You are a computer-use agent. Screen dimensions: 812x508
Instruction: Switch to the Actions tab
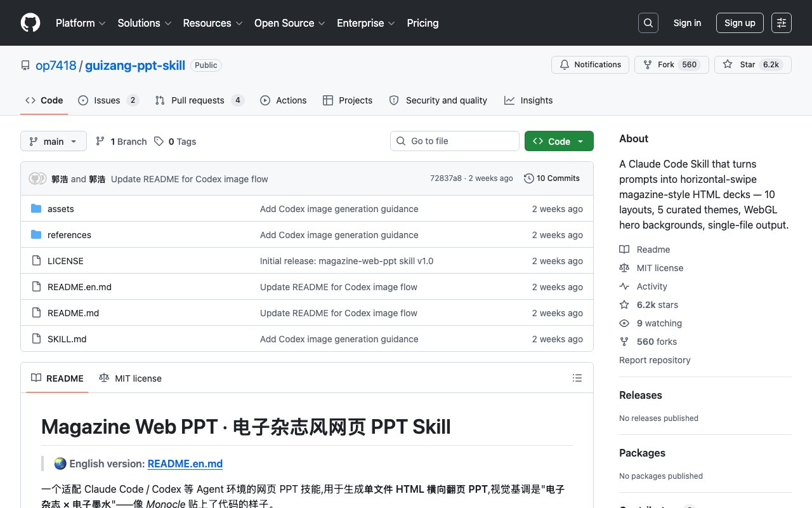click(284, 100)
